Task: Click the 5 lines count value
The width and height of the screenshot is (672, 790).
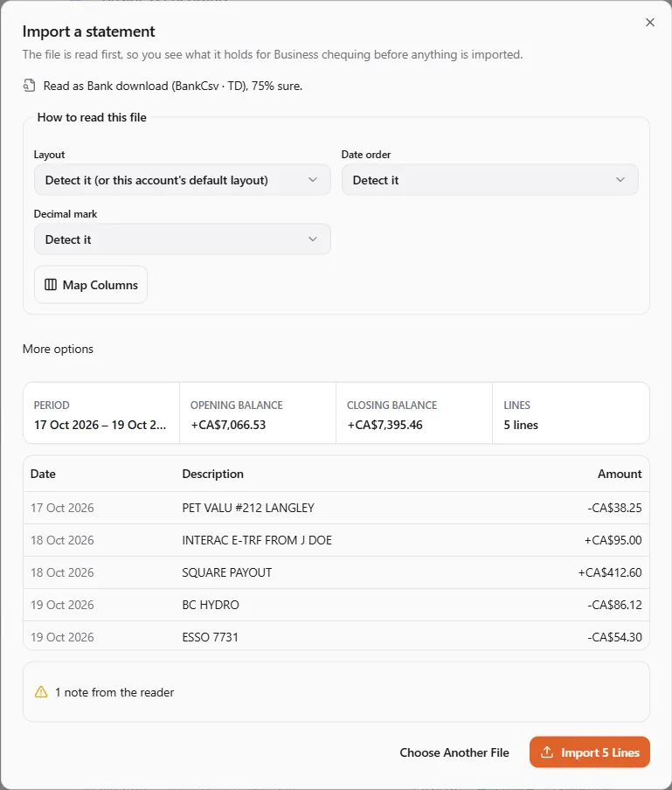Action: coord(521,425)
